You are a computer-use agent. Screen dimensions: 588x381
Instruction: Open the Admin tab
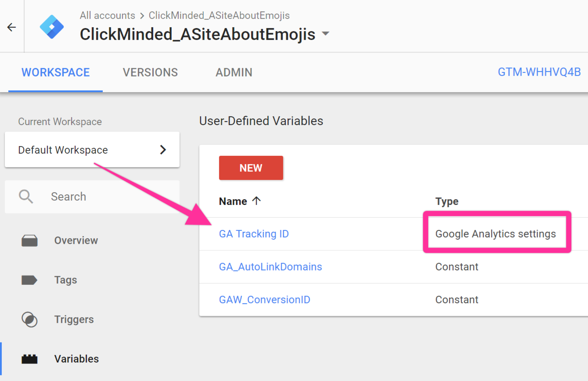234,72
